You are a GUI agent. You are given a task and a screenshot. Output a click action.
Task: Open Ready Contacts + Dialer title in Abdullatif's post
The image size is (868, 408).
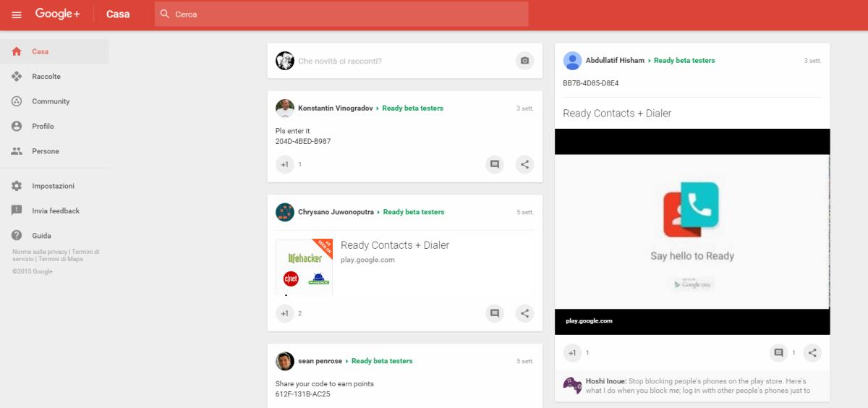point(617,114)
